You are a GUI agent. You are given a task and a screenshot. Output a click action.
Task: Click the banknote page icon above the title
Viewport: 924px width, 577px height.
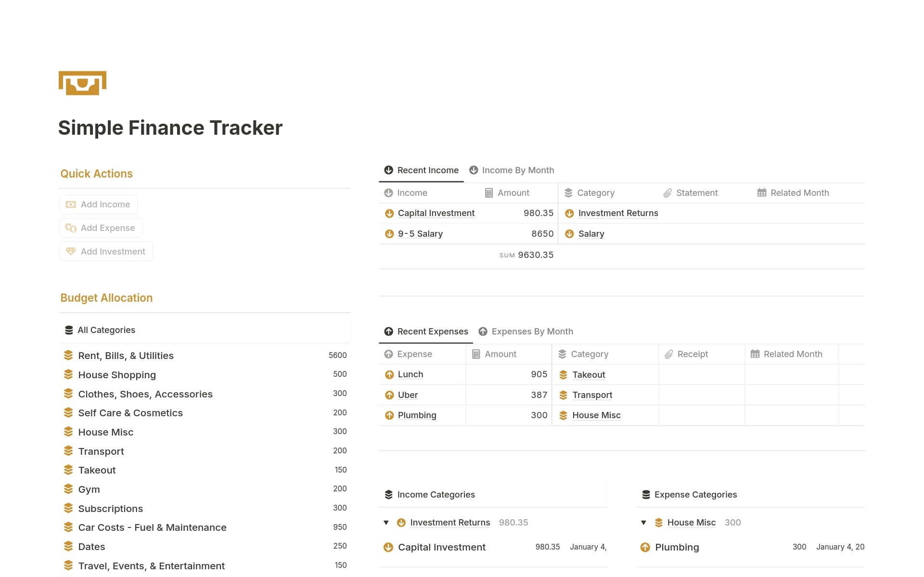(x=82, y=83)
